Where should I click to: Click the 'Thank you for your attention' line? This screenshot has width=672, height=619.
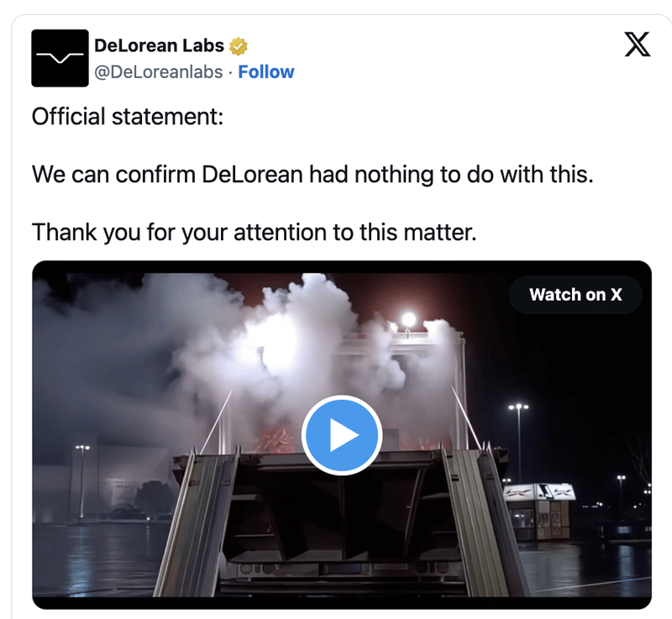pyautogui.click(x=255, y=232)
